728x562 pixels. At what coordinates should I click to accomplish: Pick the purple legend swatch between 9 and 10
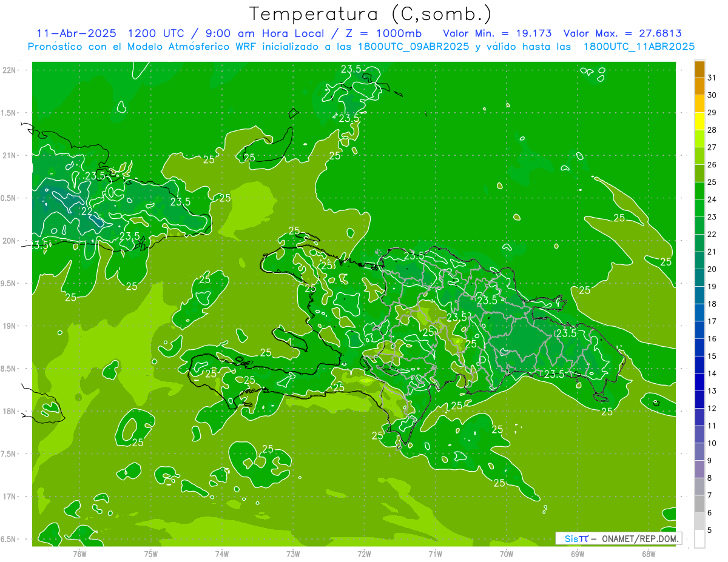[699, 452]
